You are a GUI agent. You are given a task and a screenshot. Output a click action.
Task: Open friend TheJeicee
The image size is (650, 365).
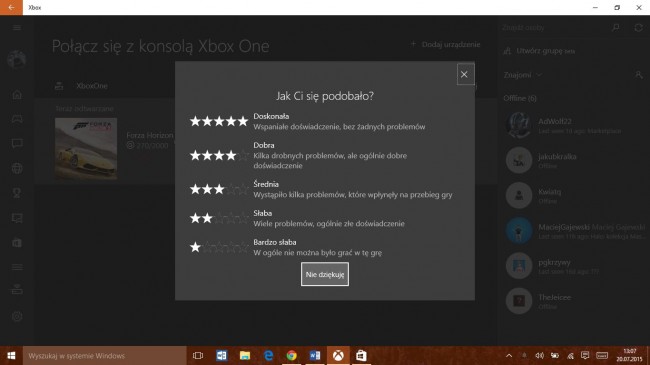point(574,301)
